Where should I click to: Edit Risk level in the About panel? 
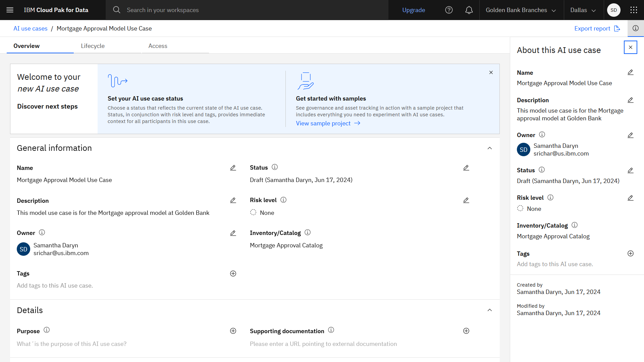[631, 198]
